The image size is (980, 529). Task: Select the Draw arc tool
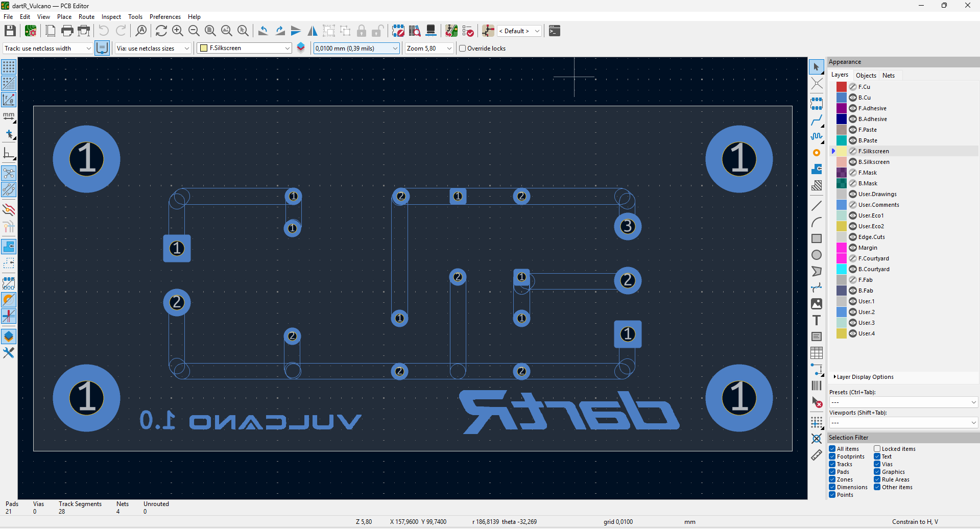pos(816,222)
